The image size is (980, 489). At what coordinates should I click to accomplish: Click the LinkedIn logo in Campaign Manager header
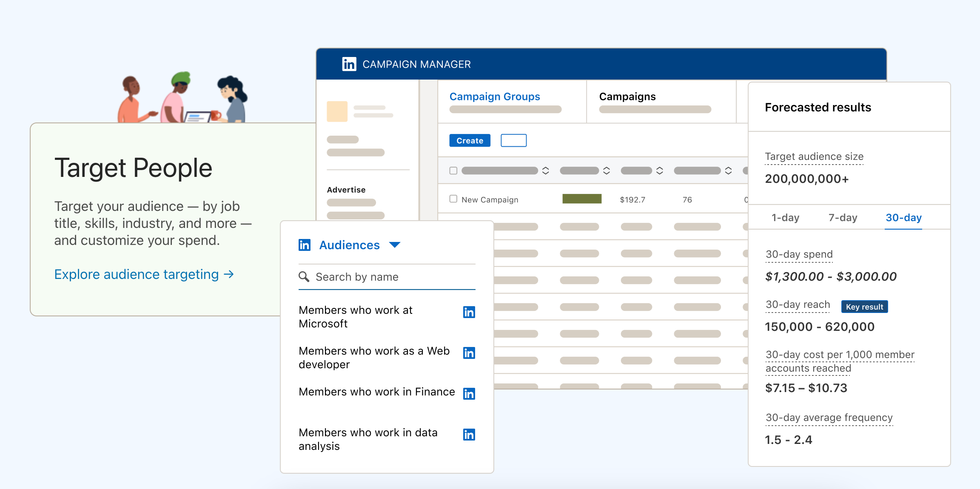(x=349, y=64)
